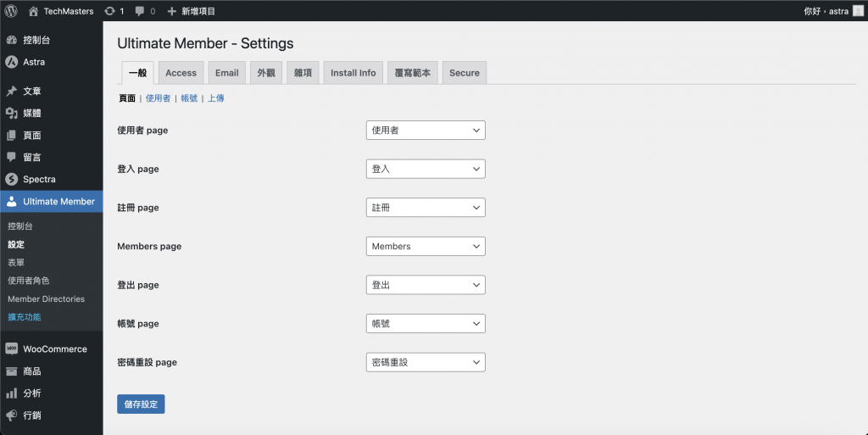Click the 留言 comment icon in sidebar
This screenshot has height=435, width=868.
pos(12,157)
